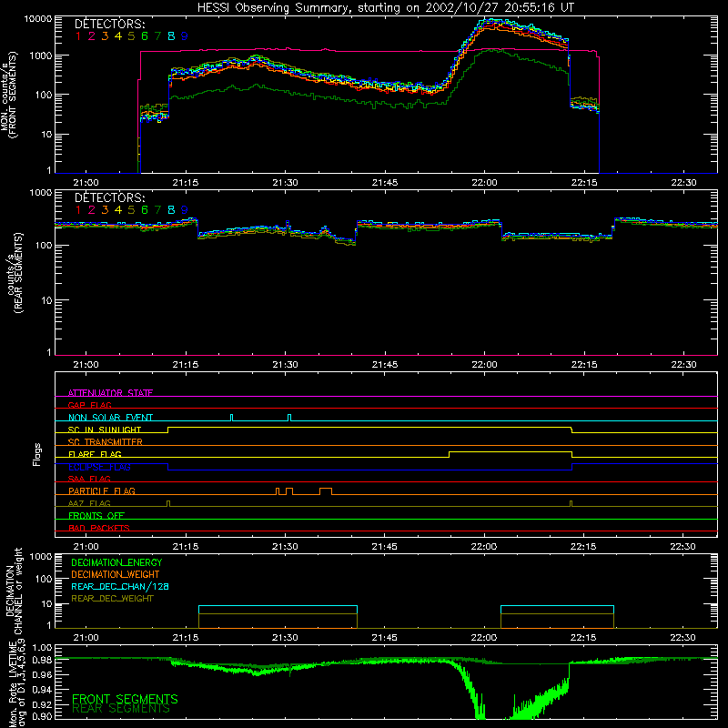The height and width of the screenshot is (728, 728).
Task: Click the NON_SOLAR_EVENT flag label
Action: (x=110, y=418)
